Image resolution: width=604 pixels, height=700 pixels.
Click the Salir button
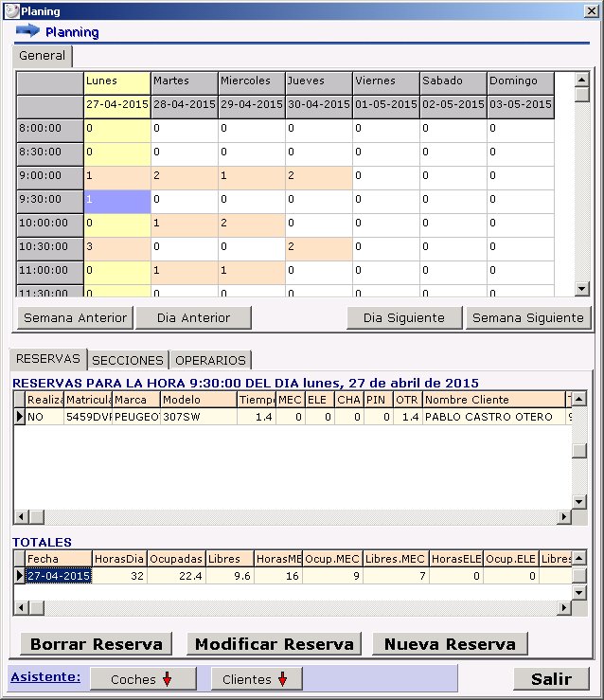551,679
